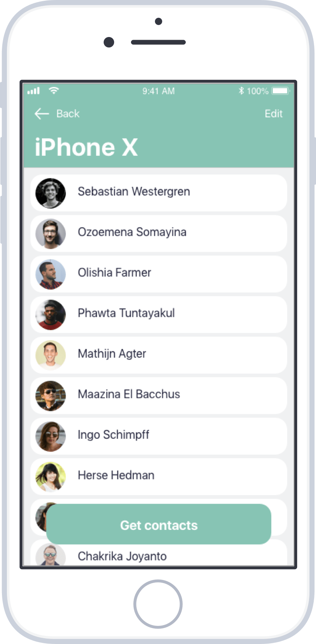Screen dimensions: 316x644
Task: Tap Herse Hedman's avatar photo
Action: (50, 477)
